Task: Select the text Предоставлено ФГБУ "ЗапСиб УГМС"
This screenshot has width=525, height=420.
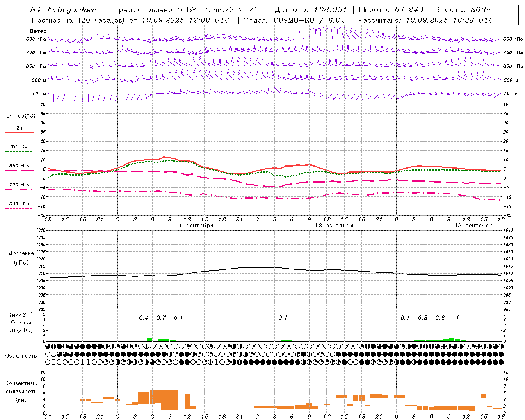Action: [188, 10]
